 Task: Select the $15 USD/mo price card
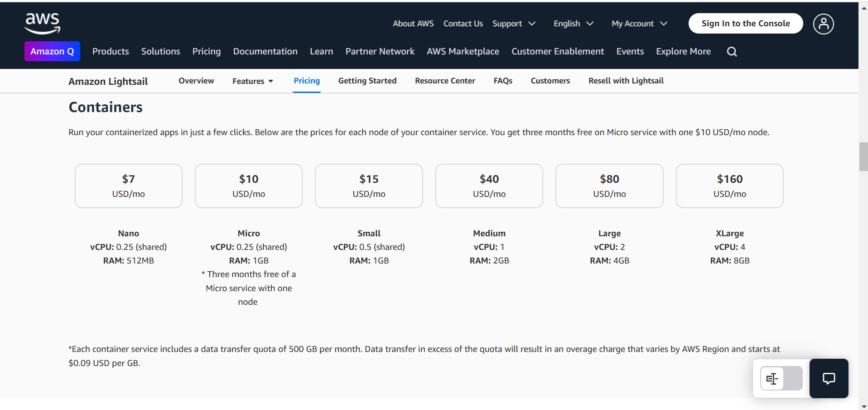click(369, 186)
